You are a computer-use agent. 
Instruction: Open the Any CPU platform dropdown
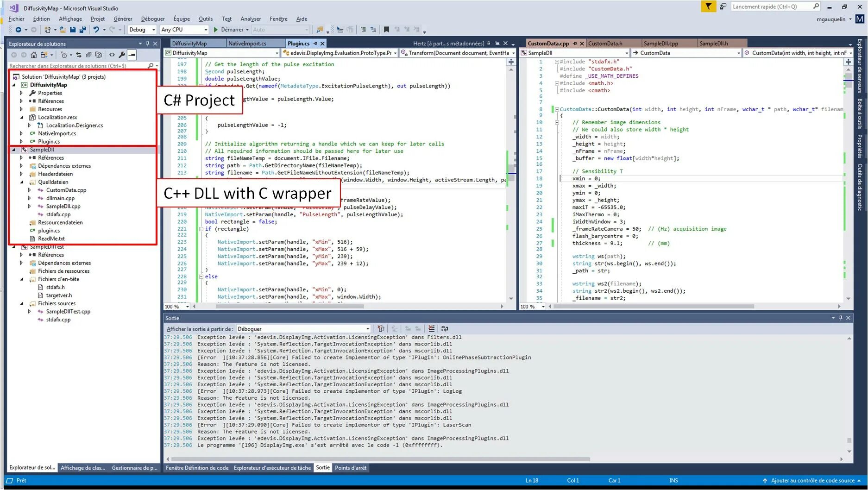184,30
